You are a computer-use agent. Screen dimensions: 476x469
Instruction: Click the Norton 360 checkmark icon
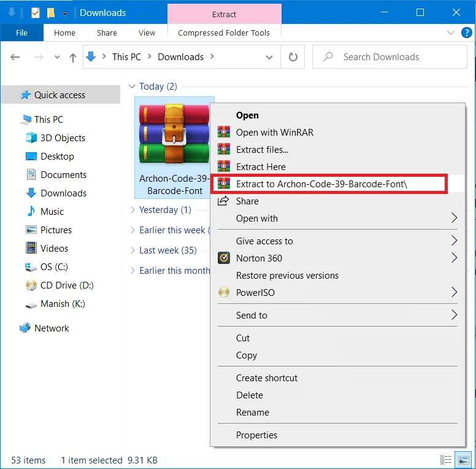224,258
